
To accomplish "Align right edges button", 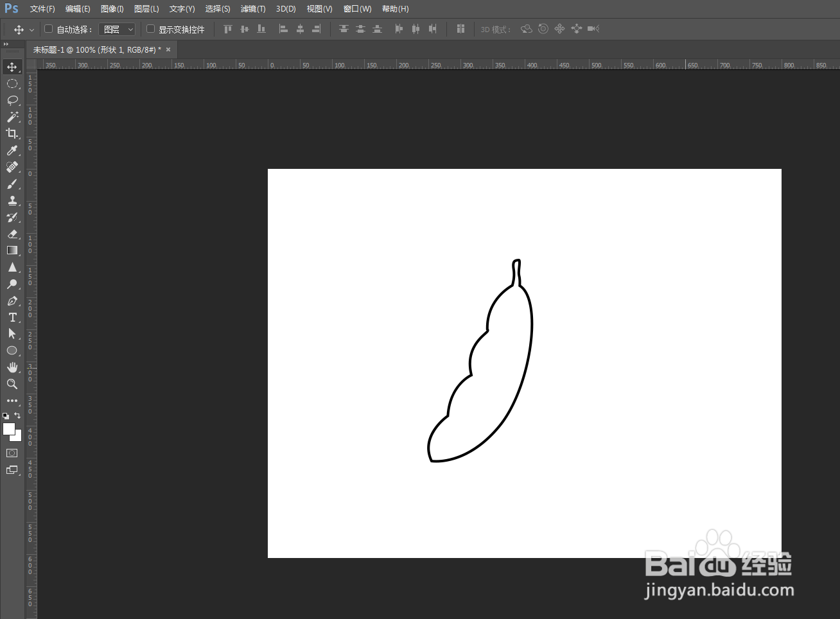I will (x=317, y=29).
